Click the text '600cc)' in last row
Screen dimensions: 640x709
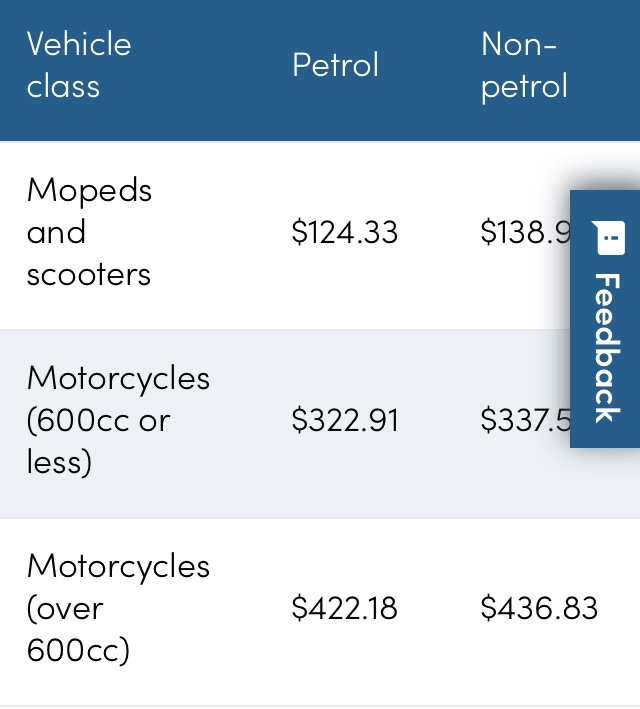pos(78,651)
